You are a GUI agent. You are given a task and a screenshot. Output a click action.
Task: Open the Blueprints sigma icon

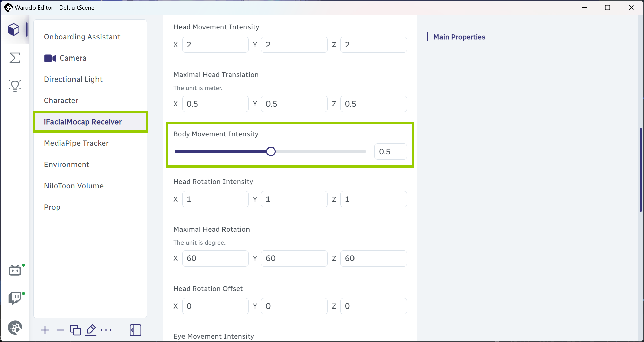pos(15,58)
